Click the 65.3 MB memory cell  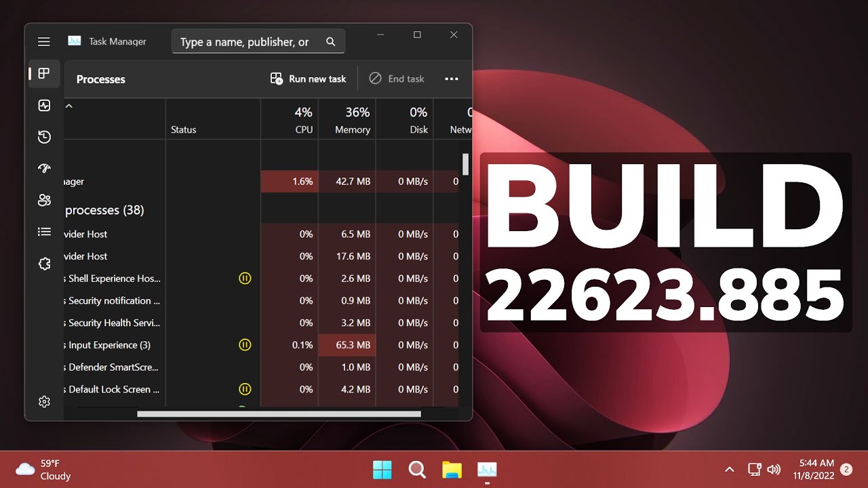[347, 345]
